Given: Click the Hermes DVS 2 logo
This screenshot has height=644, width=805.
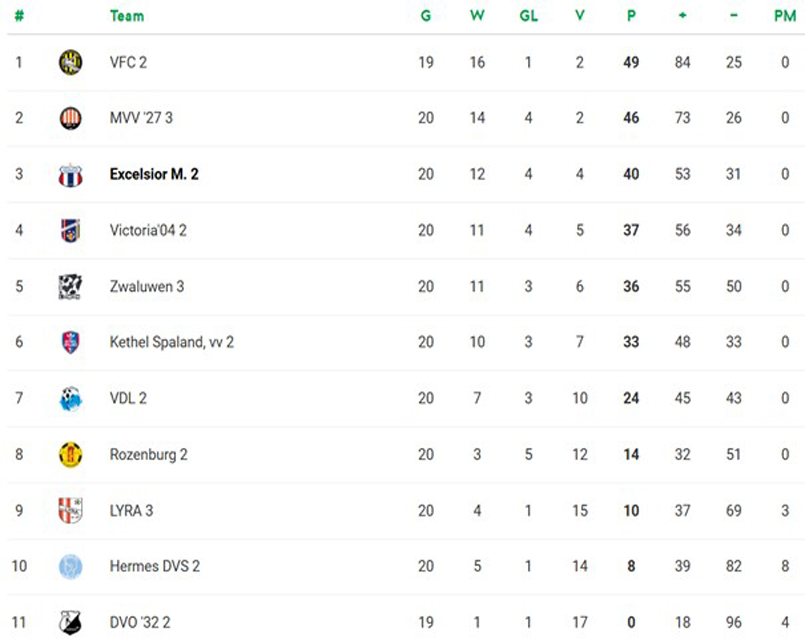Looking at the screenshot, I should [x=70, y=566].
